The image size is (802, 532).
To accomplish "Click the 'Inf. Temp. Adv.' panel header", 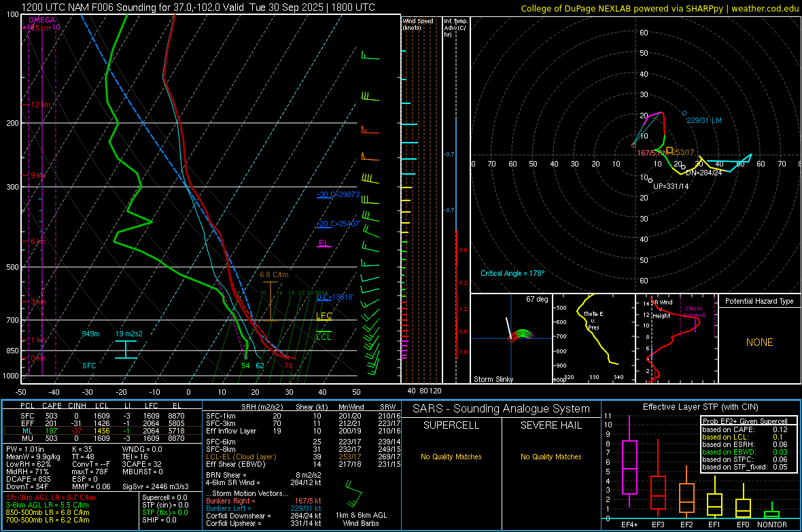I will pos(455,28).
